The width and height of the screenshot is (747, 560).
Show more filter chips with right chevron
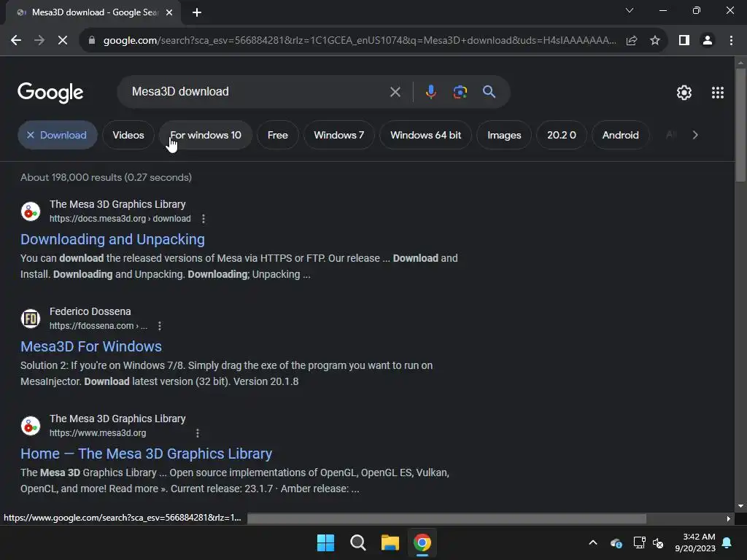pos(695,135)
